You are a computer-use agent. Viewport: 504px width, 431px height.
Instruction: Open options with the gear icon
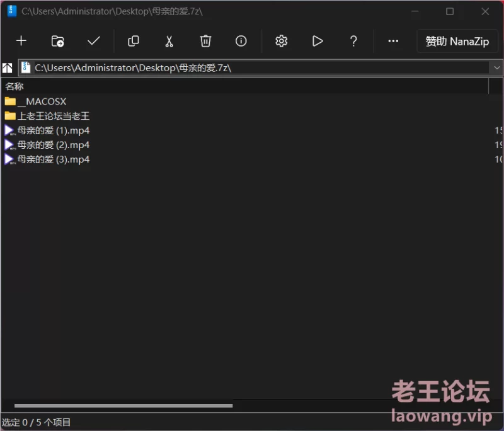[x=281, y=41]
